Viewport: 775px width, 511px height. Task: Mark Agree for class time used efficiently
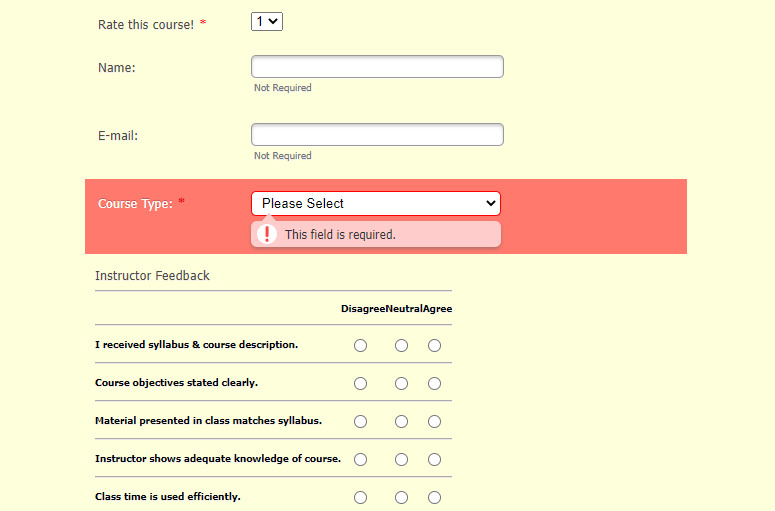(x=434, y=498)
